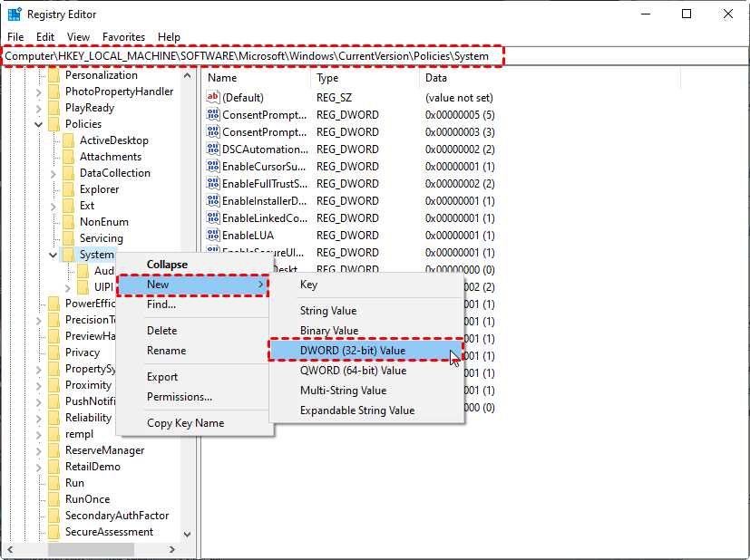The width and height of the screenshot is (750, 560).
Task: Choose String Value from the New submenu
Action: point(366,311)
